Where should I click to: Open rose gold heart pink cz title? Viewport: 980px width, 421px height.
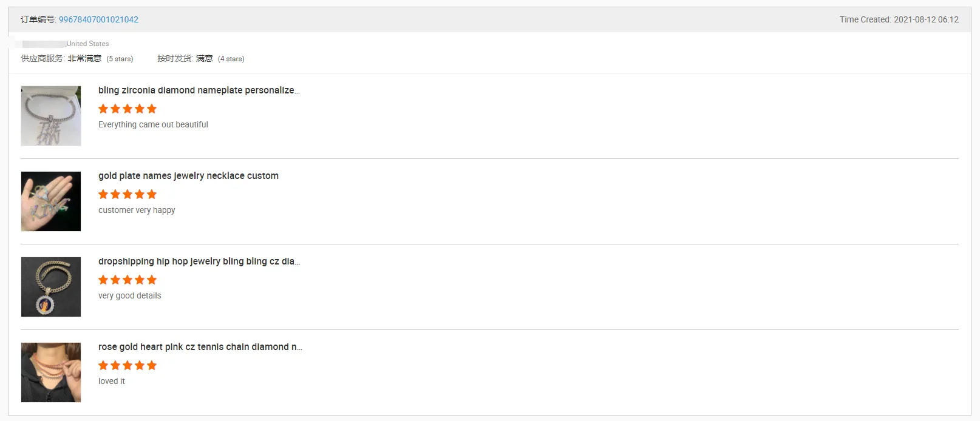pyautogui.click(x=200, y=347)
